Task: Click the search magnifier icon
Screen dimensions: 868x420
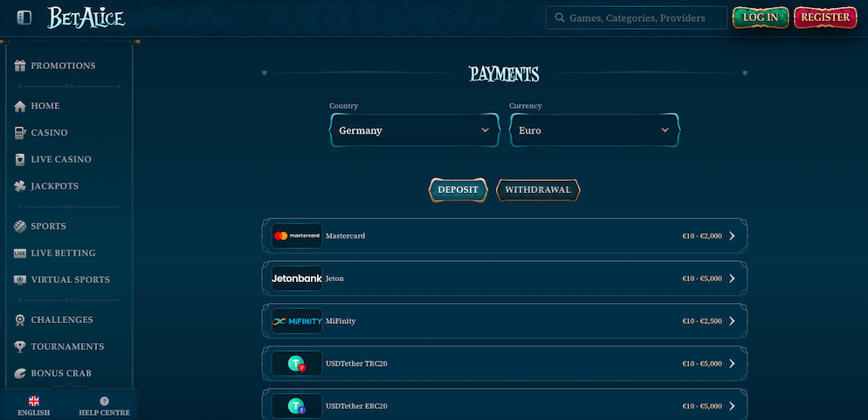Action: pos(559,17)
